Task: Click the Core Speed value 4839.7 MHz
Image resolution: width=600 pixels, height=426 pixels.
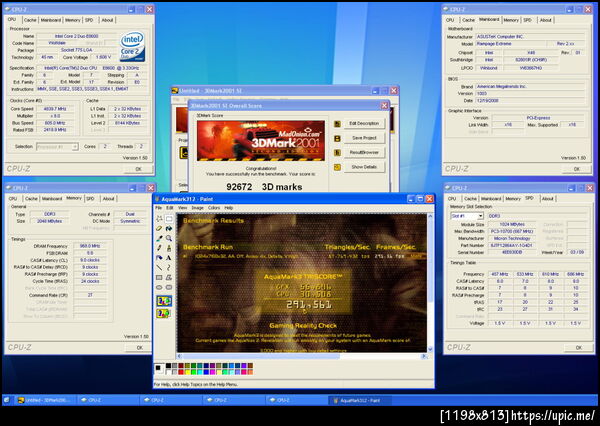Action: 55,109
